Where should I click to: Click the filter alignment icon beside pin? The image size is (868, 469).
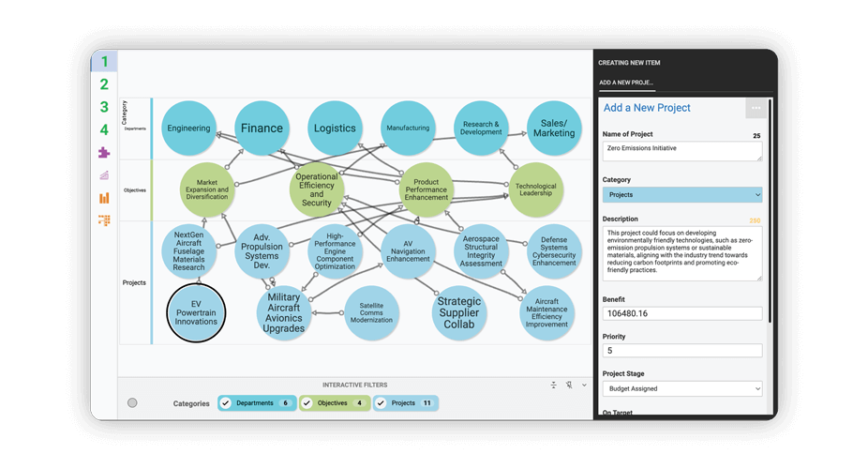554,386
